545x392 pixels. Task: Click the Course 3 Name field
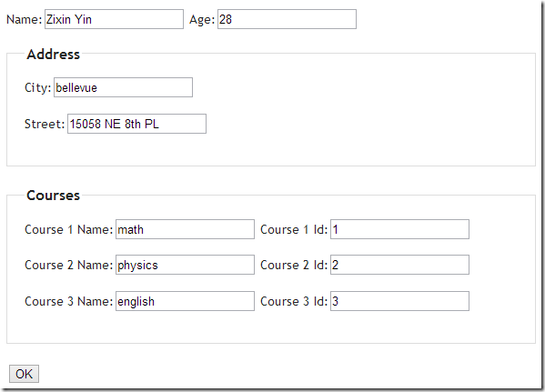(x=185, y=301)
